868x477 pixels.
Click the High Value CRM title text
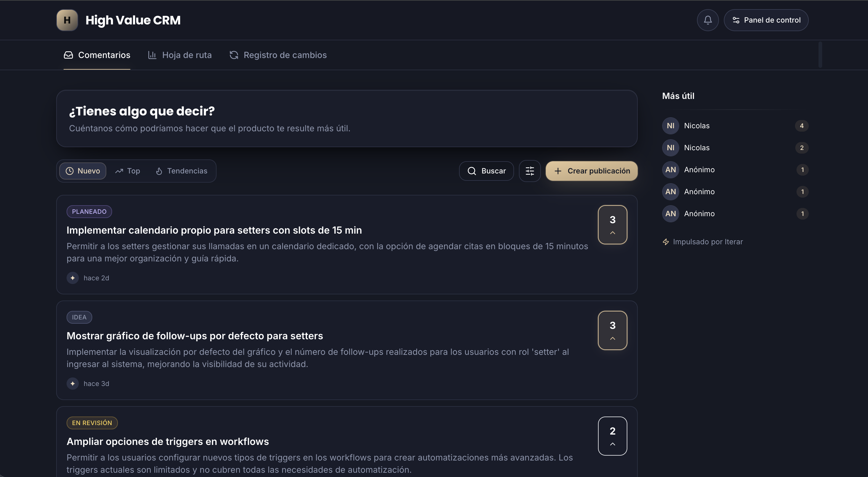pyautogui.click(x=133, y=20)
